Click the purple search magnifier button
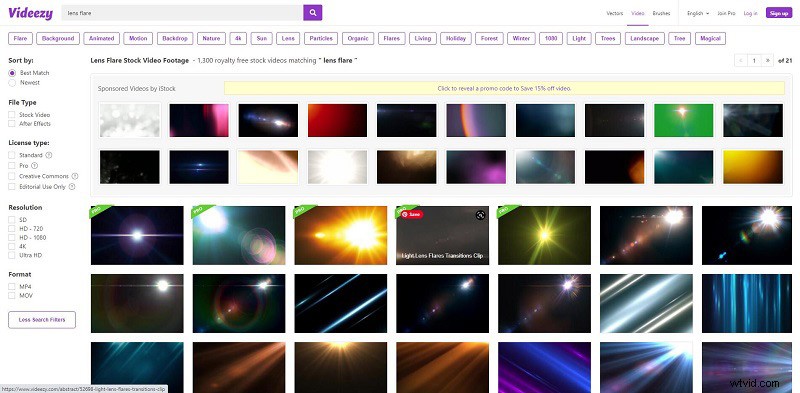The image size is (800, 393). pyautogui.click(x=312, y=13)
